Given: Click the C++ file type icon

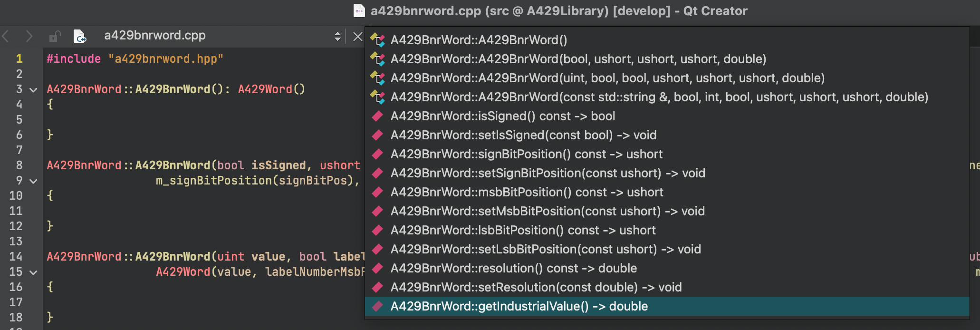Looking at the screenshot, I should [79, 36].
